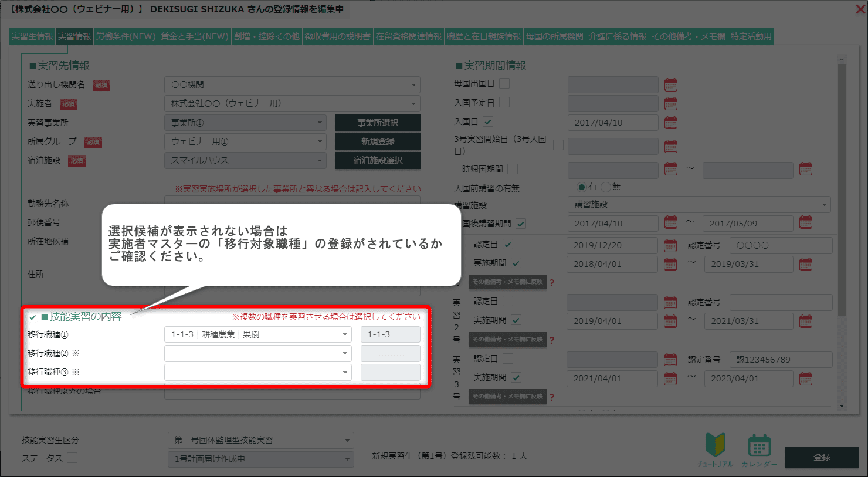Switch to 実習生情報 tab
The height and width of the screenshot is (477, 868).
32,36
